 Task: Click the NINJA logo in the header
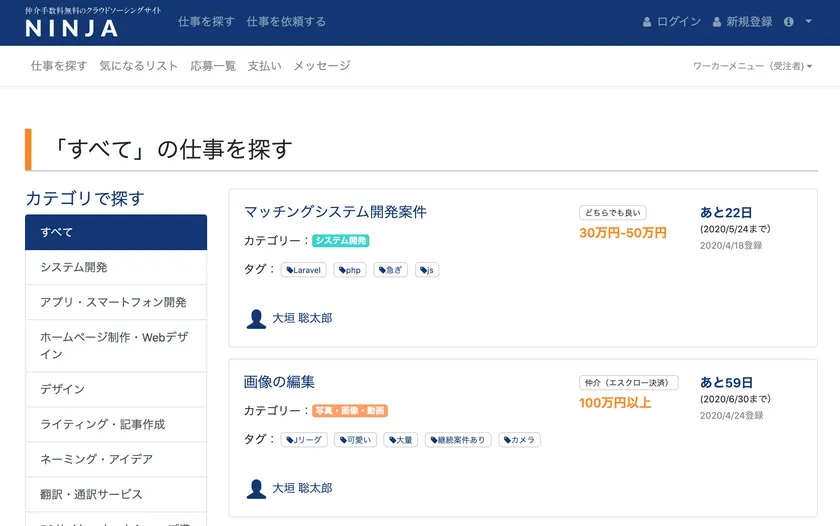coord(72,27)
